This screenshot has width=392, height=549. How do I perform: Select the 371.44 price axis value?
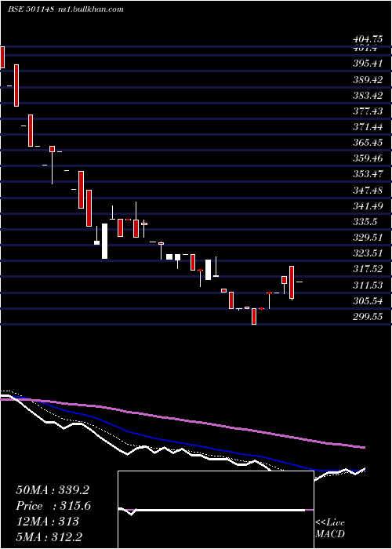coord(368,127)
